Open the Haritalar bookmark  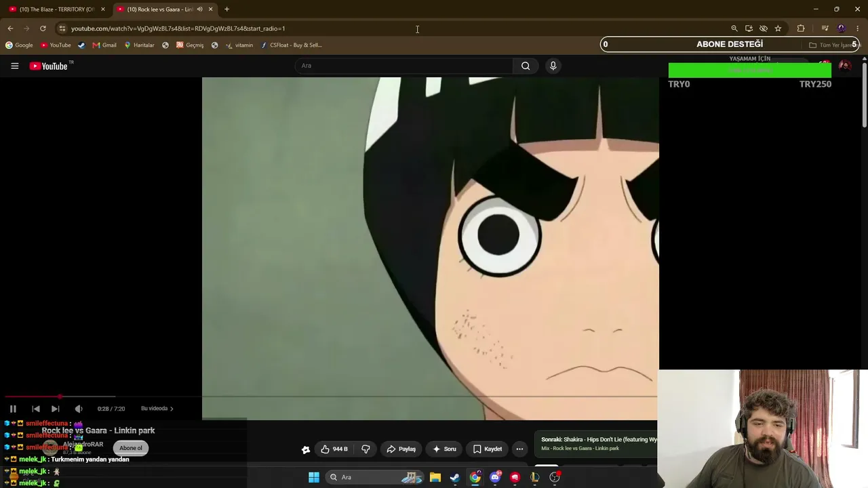point(139,45)
